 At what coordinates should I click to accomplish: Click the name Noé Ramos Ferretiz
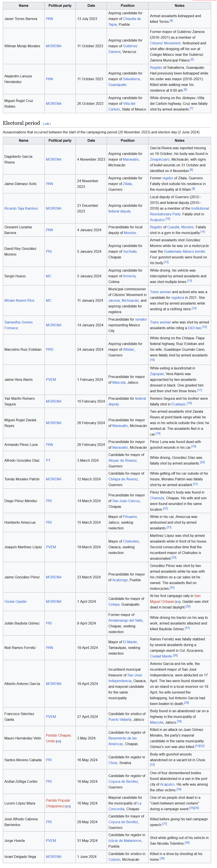pyautogui.click(x=20, y=648)
